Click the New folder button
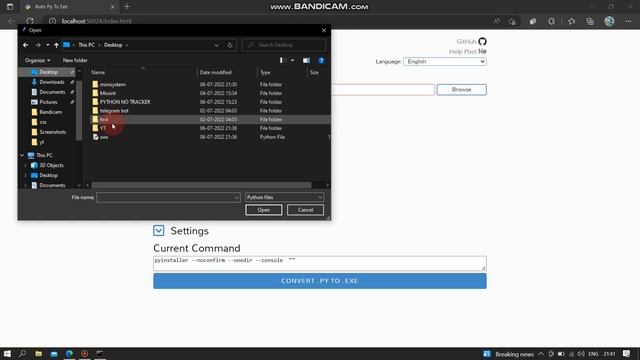The height and width of the screenshot is (360, 640). (x=75, y=60)
